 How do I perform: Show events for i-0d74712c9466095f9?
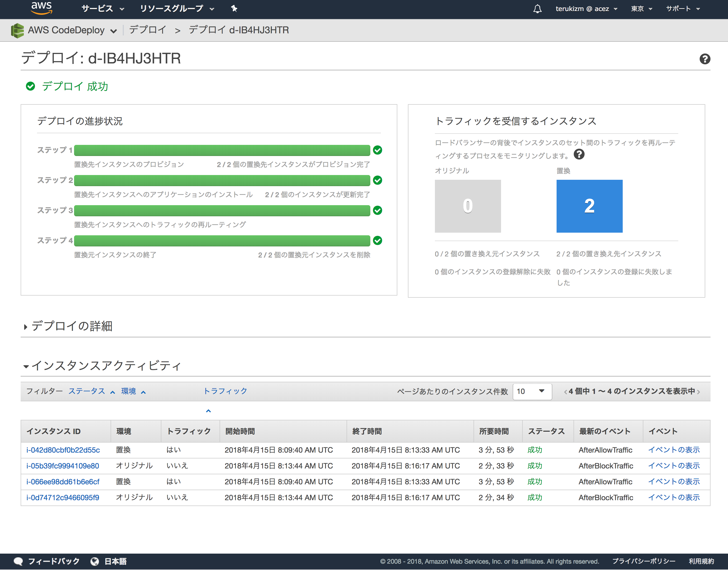674,498
